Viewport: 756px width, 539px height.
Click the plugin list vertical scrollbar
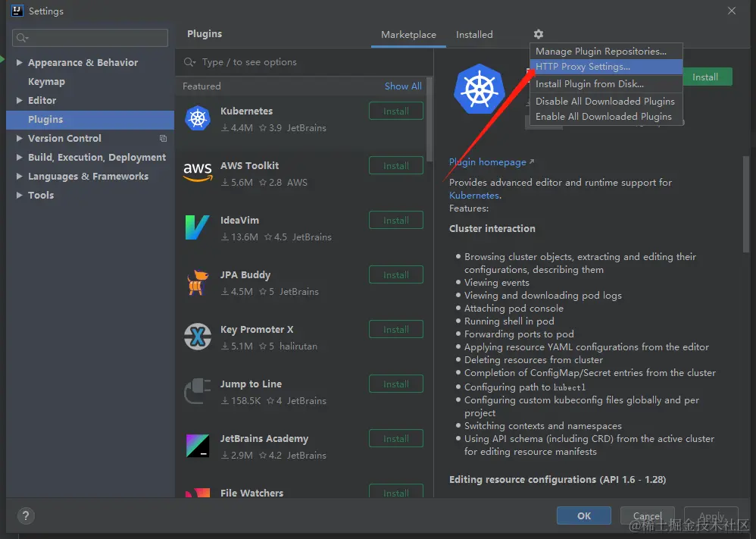(429, 119)
